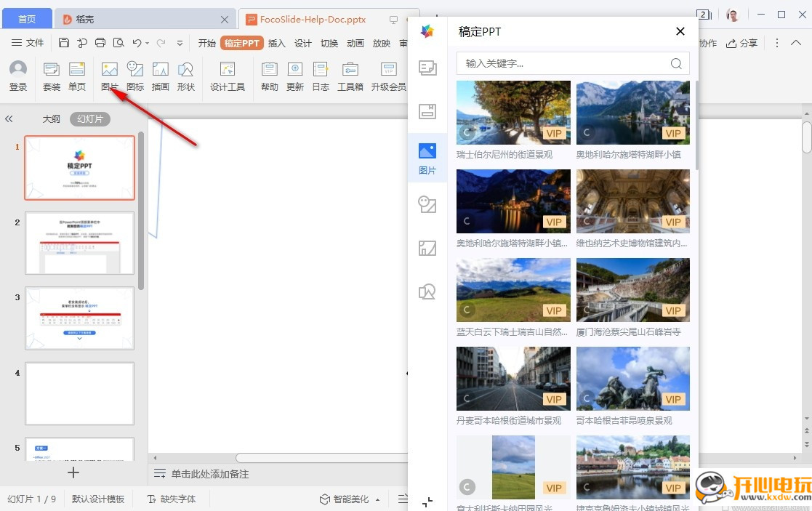This screenshot has height=511, width=812.
Task: Switch to the 幻灯片 tab above slide panel
Action: point(89,118)
